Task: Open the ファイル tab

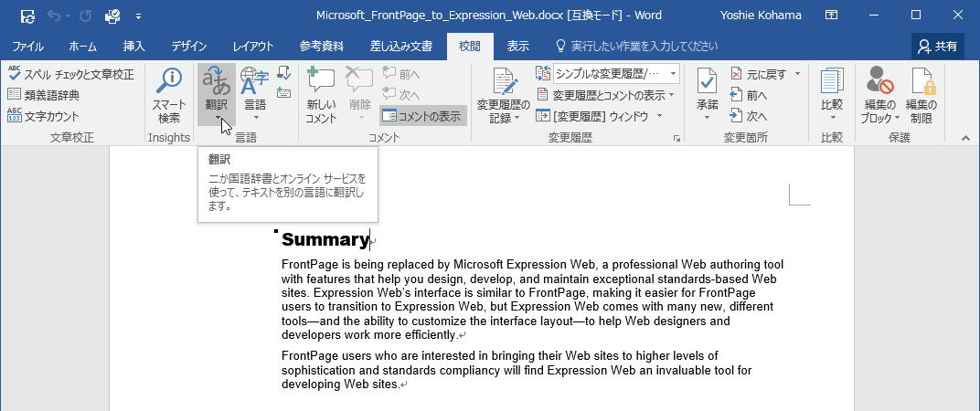Action: pos(28,47)
